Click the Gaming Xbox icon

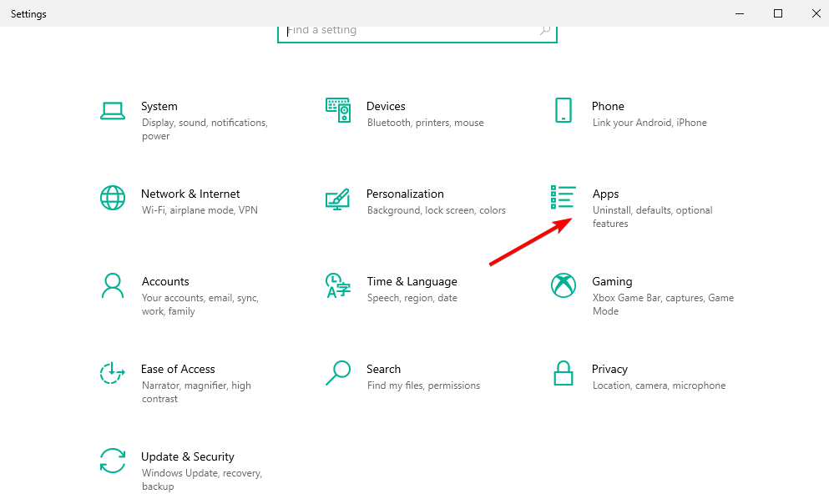coord(563,285)
